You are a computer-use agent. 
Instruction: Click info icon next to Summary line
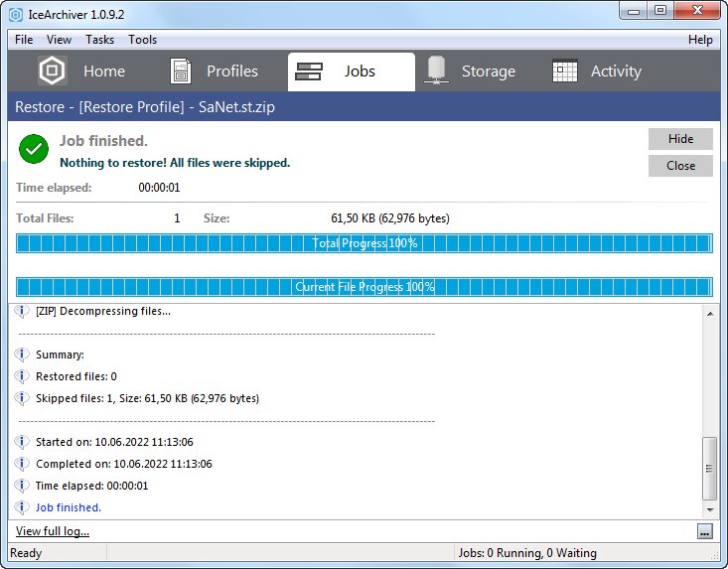click(x=22, y=355)
